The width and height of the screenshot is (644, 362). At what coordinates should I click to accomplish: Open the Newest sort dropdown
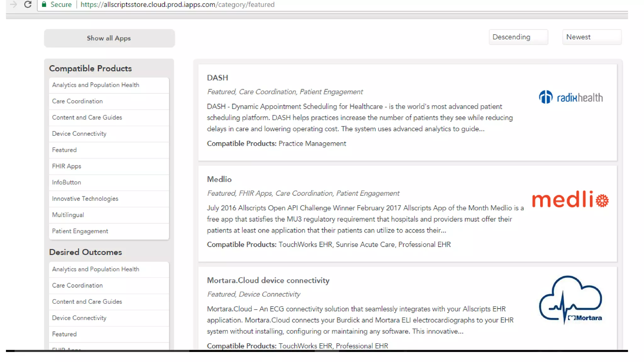591,37
